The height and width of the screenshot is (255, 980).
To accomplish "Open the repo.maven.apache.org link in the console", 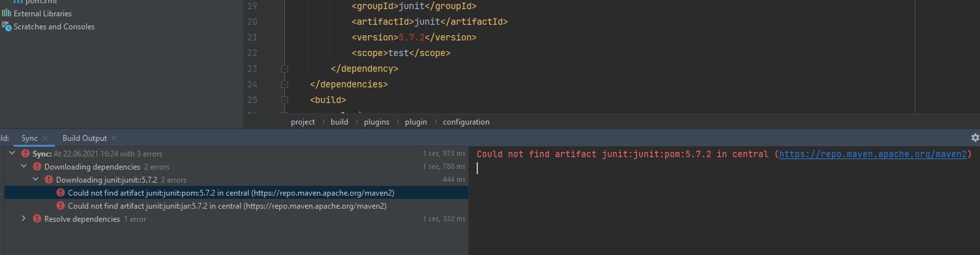I will tap(872, 155).
